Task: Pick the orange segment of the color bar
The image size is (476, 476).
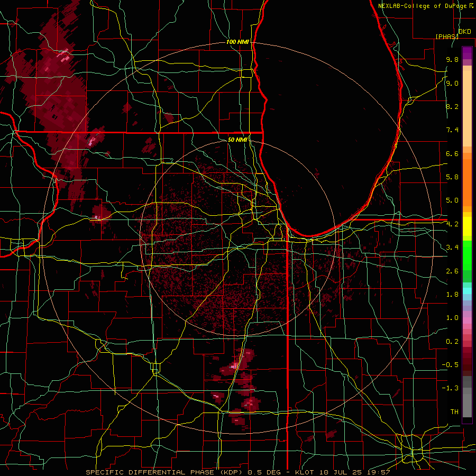Action: pyautogui.click(x=467, y=182)
